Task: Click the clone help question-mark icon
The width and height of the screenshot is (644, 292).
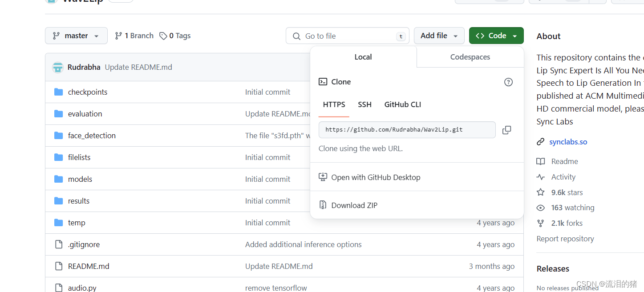Action: pyautogui.click(x=508, y=82)
